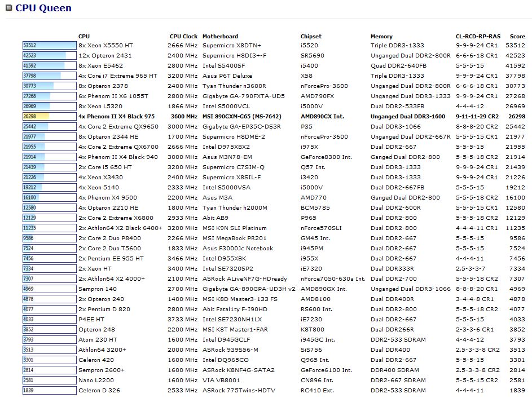The image size is (532, 398).
Task: Select the Score column header
Action: coord(517,36)
